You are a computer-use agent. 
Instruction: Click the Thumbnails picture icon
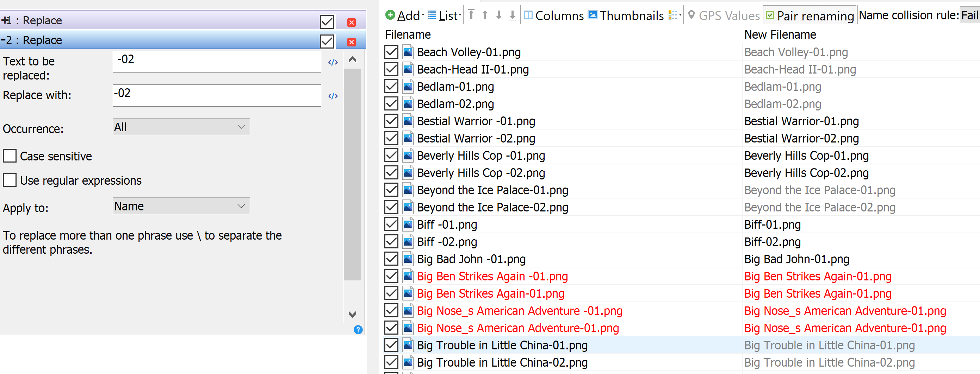tap(593, 15)
